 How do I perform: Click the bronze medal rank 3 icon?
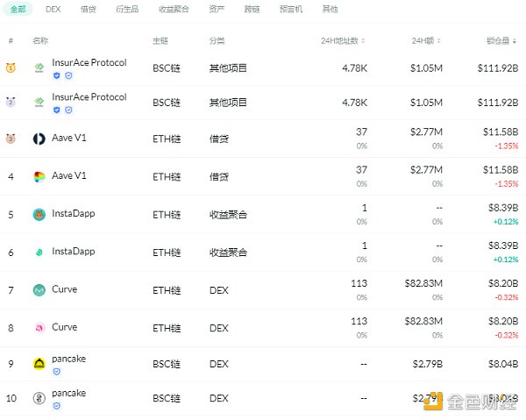coord(11,139)
